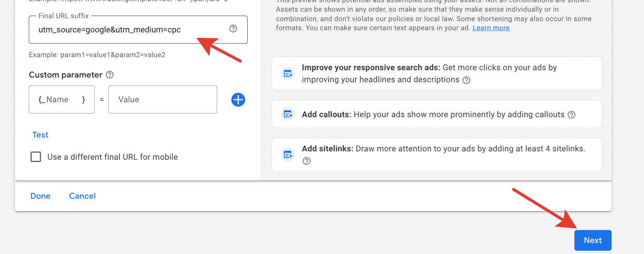Click the custom parameter Value field
644x254 pixels.
(162, 100)
